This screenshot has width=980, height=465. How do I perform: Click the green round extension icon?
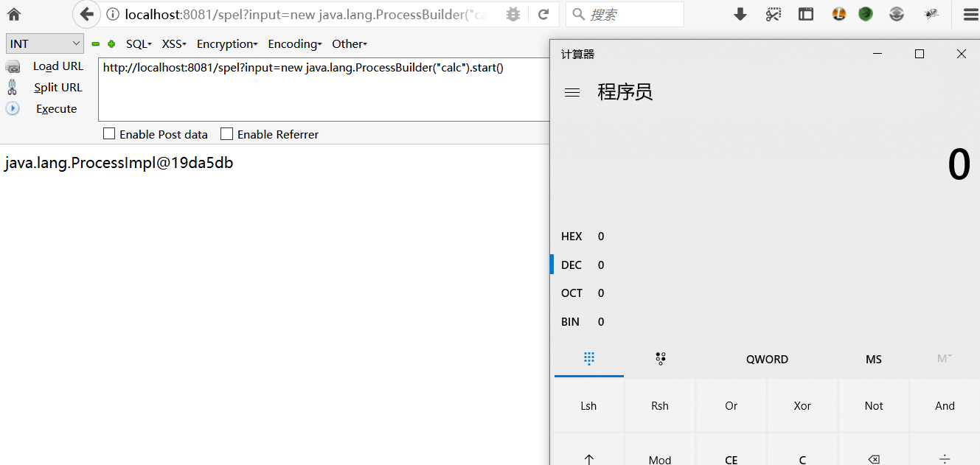866,13
